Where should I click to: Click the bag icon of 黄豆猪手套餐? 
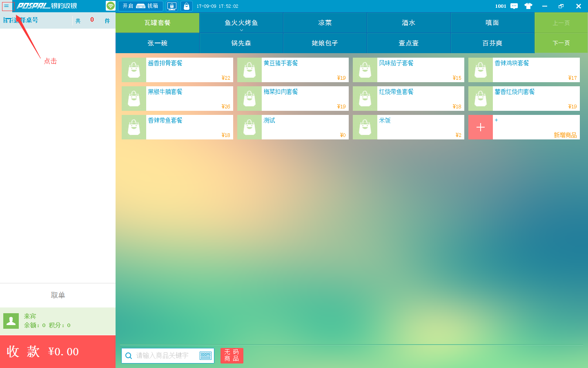pyautogui.click(x=249, y=70)
